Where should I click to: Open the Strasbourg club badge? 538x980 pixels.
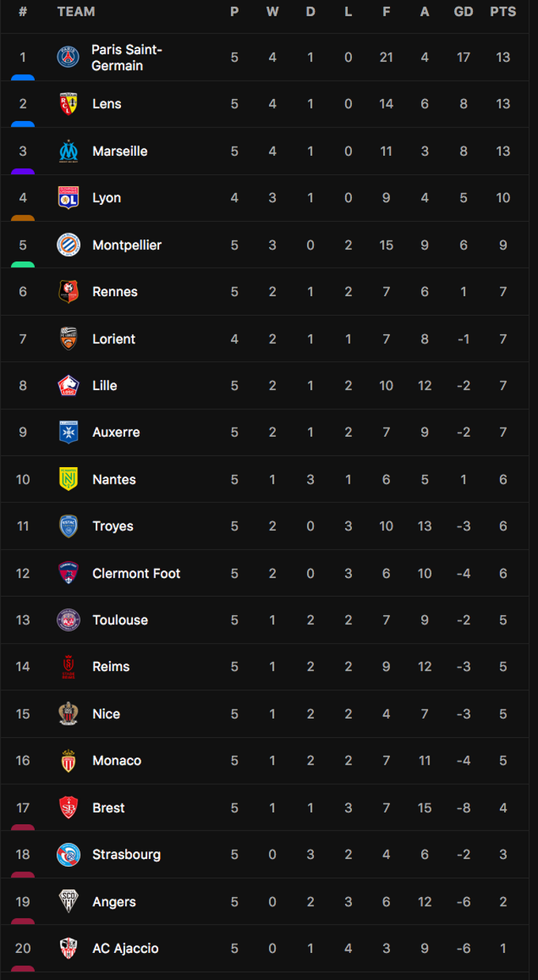69,854
